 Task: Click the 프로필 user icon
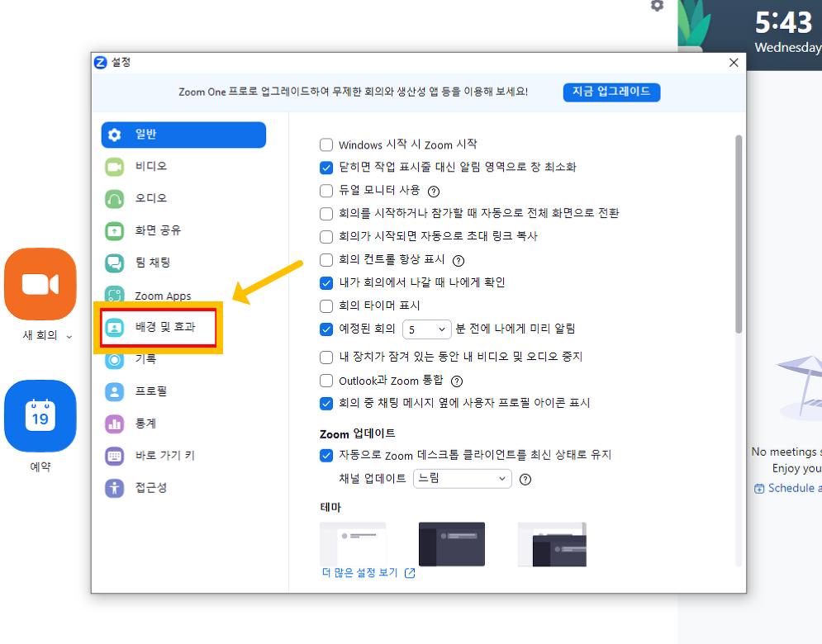coord(114,392)
